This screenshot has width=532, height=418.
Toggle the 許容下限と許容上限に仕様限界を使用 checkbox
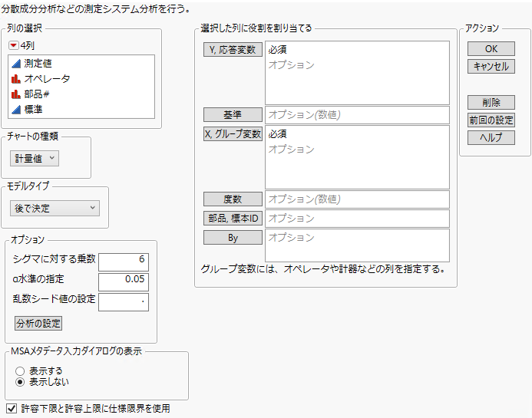(12, 409)
